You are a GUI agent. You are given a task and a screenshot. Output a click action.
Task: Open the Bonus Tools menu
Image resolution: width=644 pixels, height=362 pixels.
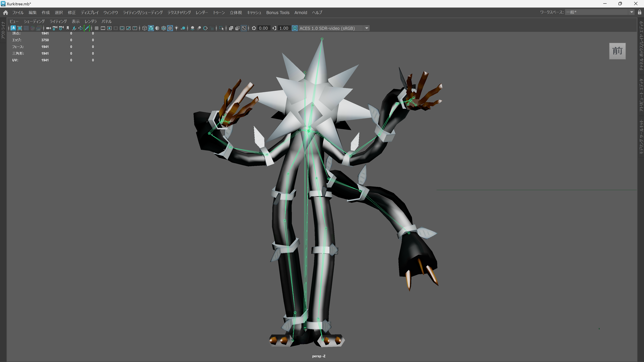278,13
